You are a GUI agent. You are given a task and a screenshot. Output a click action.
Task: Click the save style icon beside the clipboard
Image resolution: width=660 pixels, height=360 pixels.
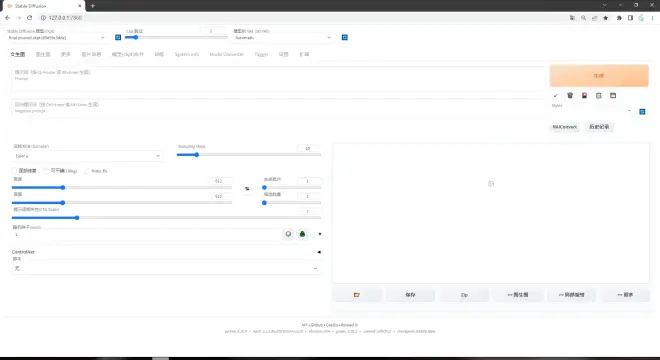[x=613, y=96]
